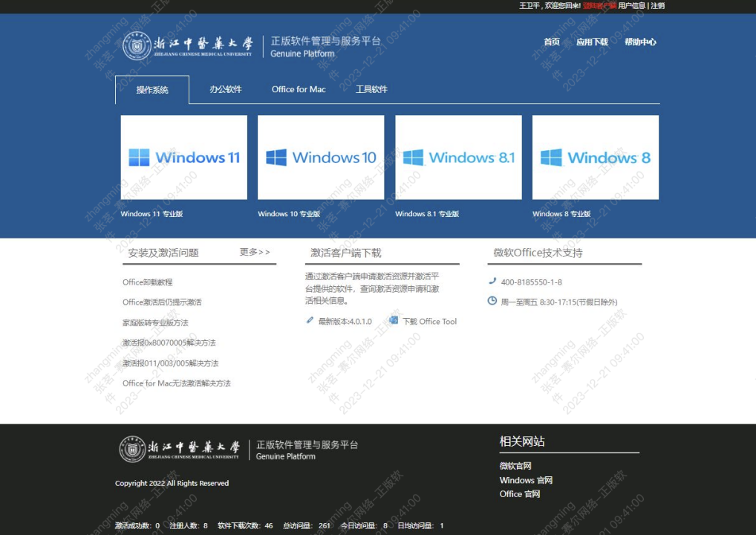756x535 pixels.
Task: Open the Windows 10 logo tile
Action: tap(321, 158)
